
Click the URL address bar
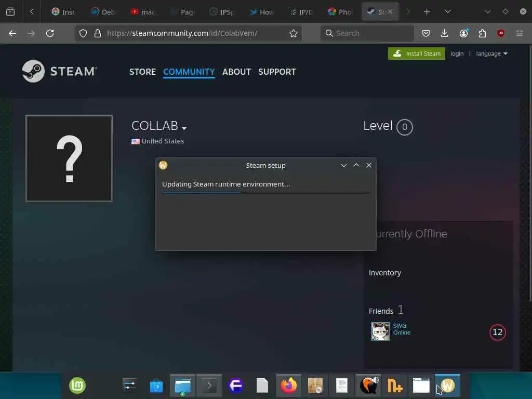point(188,33)
